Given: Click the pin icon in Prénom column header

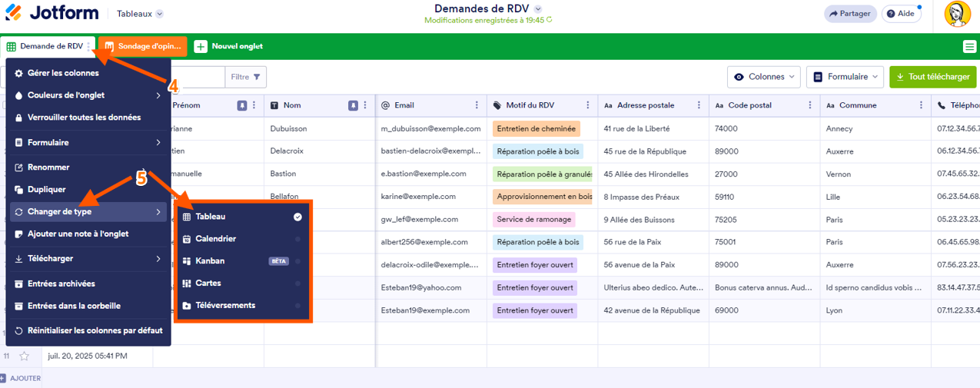Looking at the screenshot, I should click(x=242, y=105).
